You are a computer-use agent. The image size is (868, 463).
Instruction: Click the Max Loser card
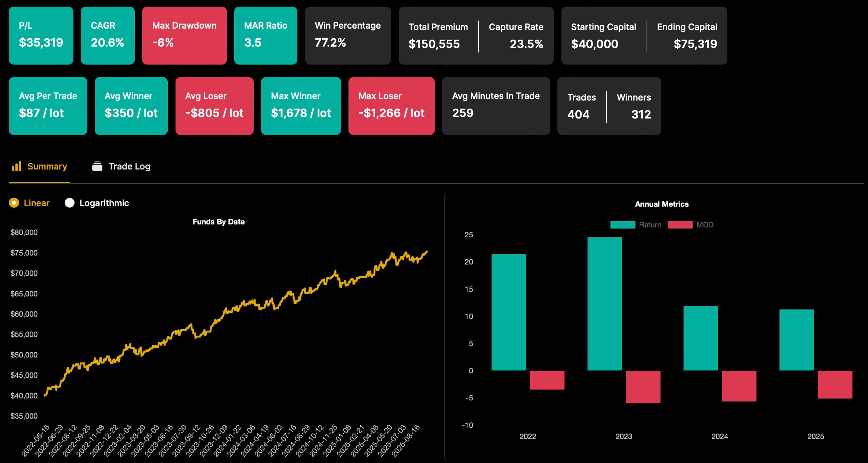tap(391, 106)
